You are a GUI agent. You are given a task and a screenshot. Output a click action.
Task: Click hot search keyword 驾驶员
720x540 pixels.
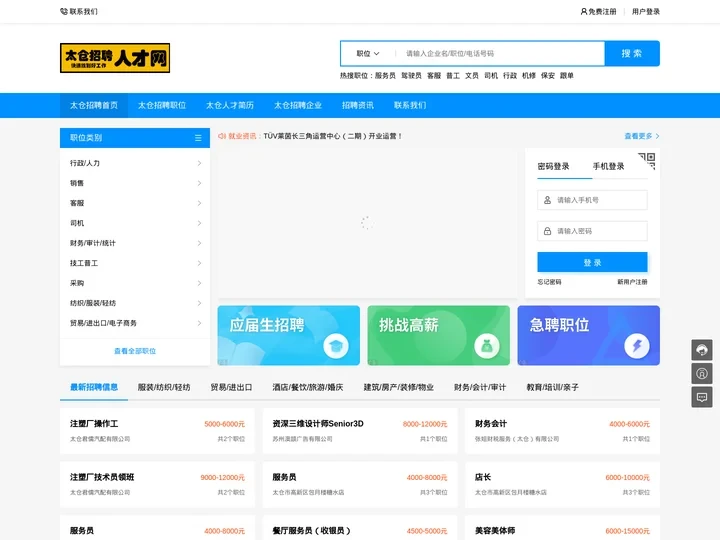pyautogui.click(x=411, y=76)
